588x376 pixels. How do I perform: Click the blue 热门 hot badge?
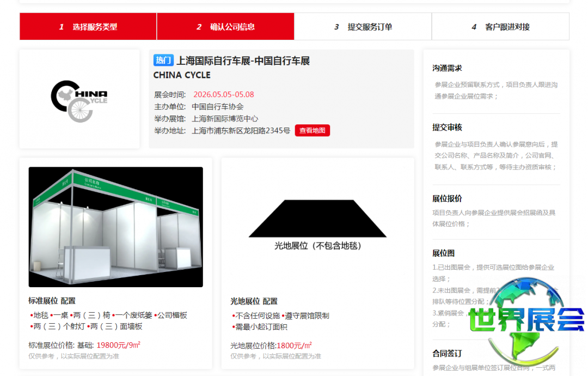163,60
